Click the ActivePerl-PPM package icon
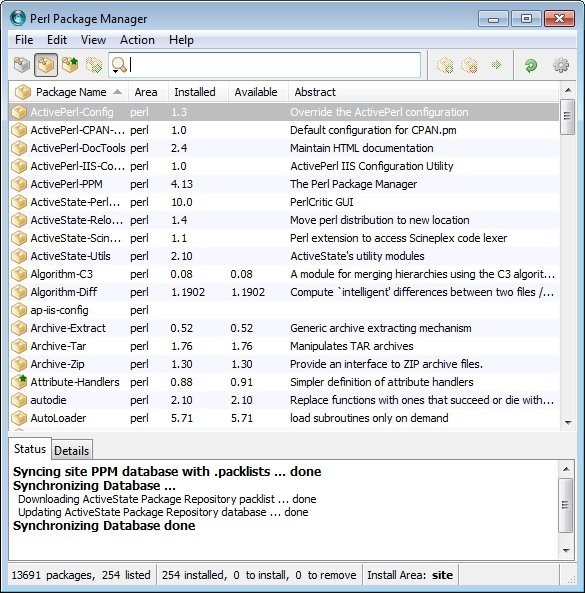 19,184
